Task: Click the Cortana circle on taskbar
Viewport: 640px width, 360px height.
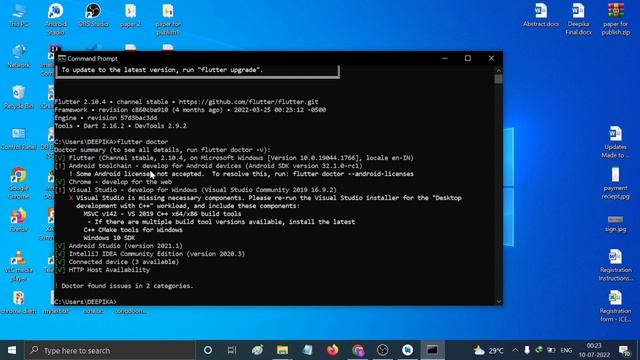Action: pyautogui.click(x=208, y=350)
